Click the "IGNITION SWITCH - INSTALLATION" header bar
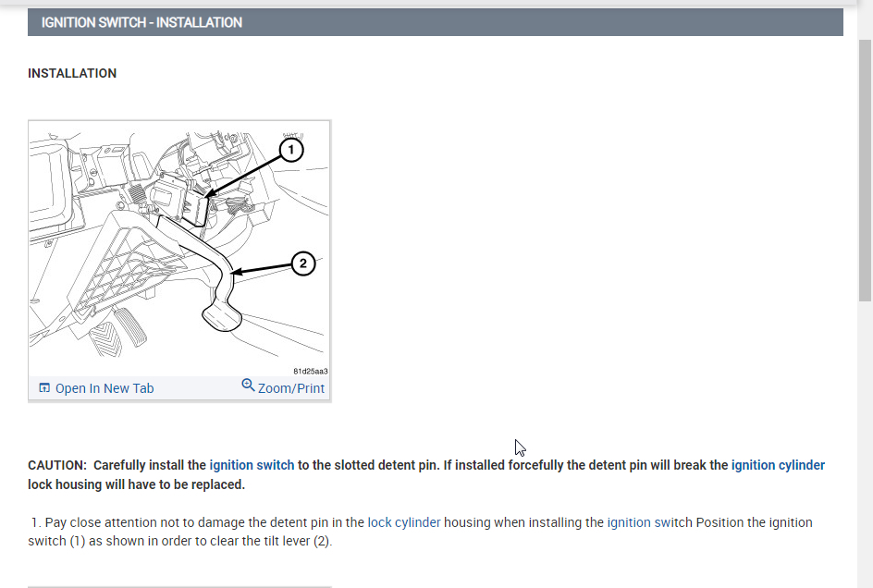873x588 pixels. click(x=435, y=22)
